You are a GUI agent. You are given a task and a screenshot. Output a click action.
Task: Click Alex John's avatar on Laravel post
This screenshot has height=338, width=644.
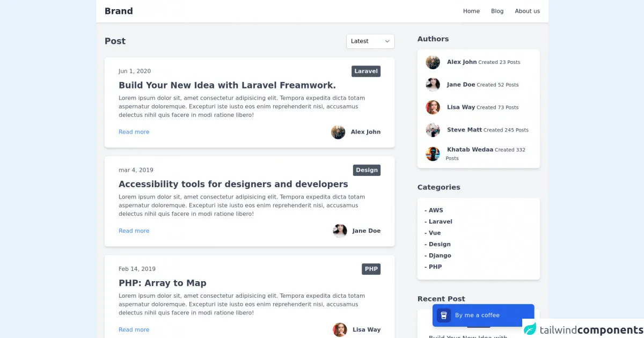click(338, 132)
